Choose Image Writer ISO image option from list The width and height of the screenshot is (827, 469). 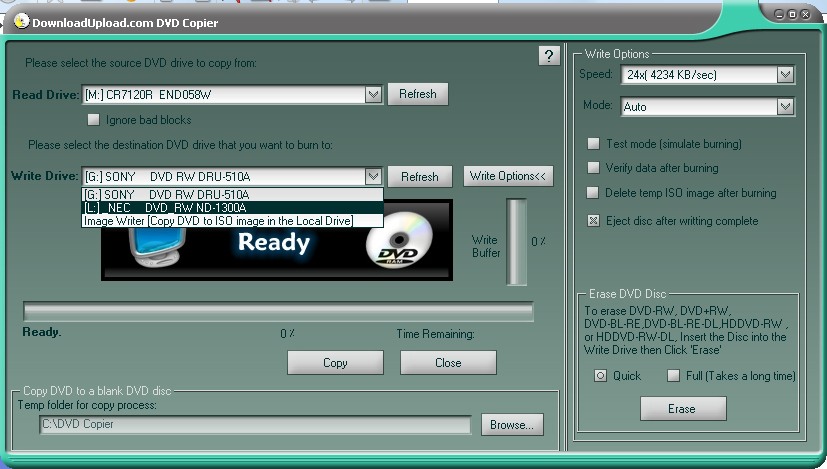tap(233, 221)
